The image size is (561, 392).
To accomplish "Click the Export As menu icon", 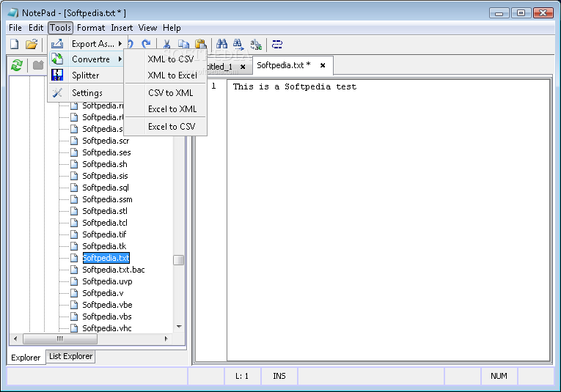I will 57,43.
